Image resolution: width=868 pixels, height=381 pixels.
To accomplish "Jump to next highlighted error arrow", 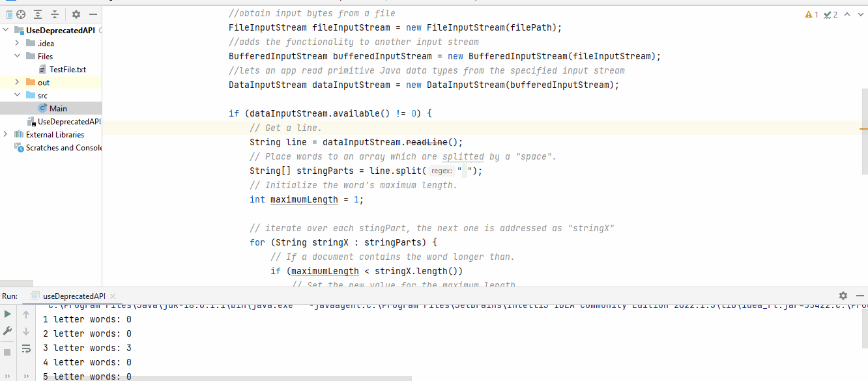I will [x=862, y=14].
